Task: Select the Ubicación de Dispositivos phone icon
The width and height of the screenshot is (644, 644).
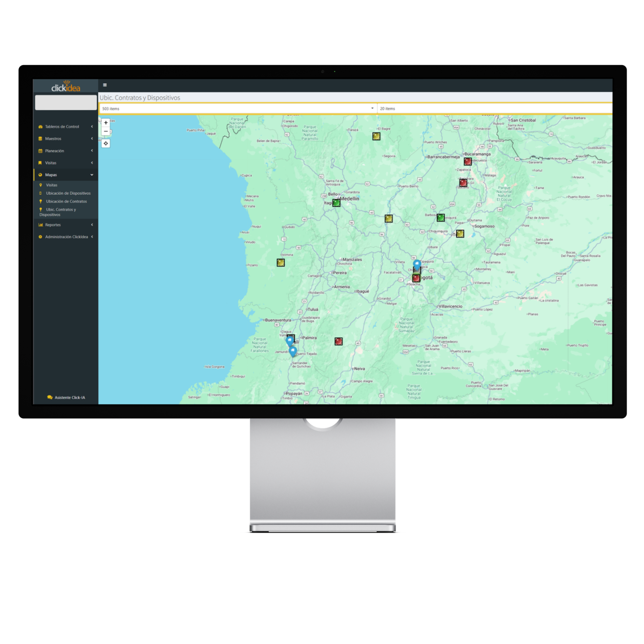Action: point(41,193)
